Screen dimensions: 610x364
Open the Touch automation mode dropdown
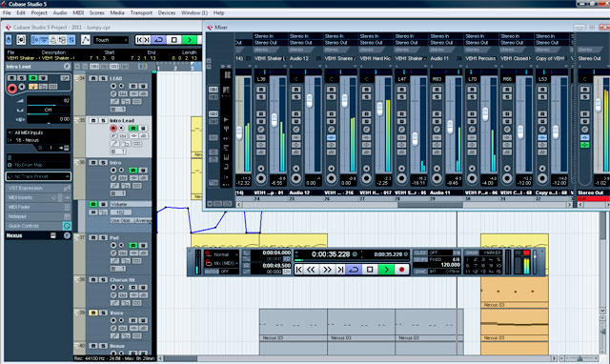[x=111, y=40]
